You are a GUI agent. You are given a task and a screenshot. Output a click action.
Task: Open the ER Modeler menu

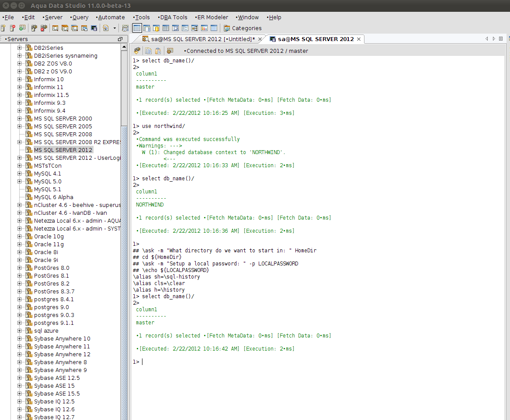[212, 17]
